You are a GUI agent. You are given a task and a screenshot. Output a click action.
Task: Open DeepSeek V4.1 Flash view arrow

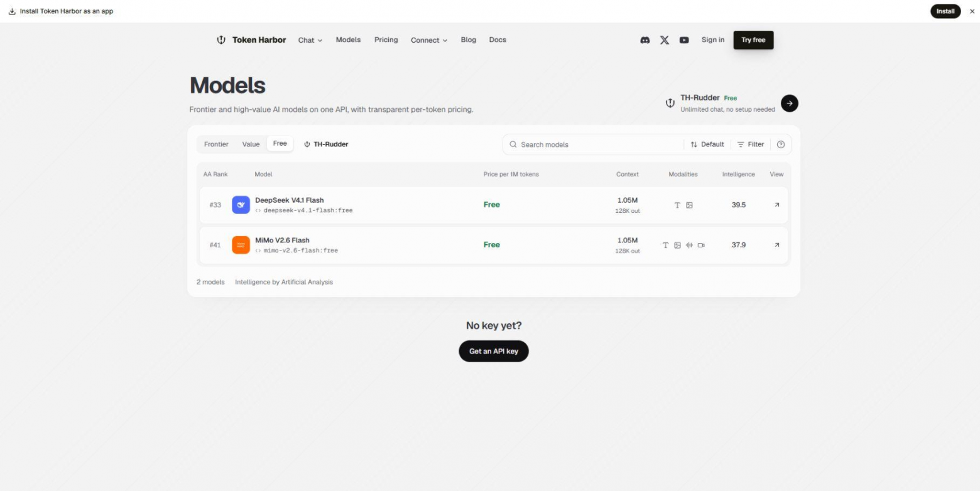(777, 205)
